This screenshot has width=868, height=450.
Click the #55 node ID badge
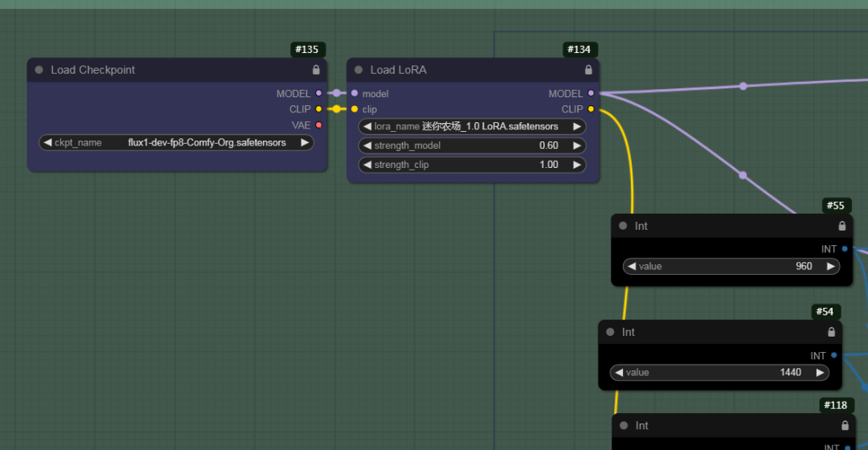pyautogui.click(x=836, y=206)
